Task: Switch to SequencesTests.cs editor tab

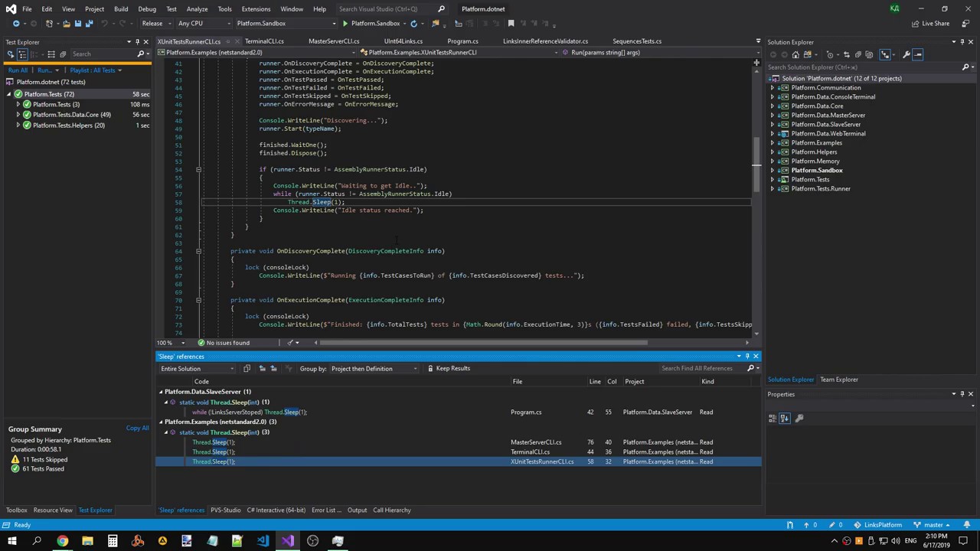Action: click(637, 41)
